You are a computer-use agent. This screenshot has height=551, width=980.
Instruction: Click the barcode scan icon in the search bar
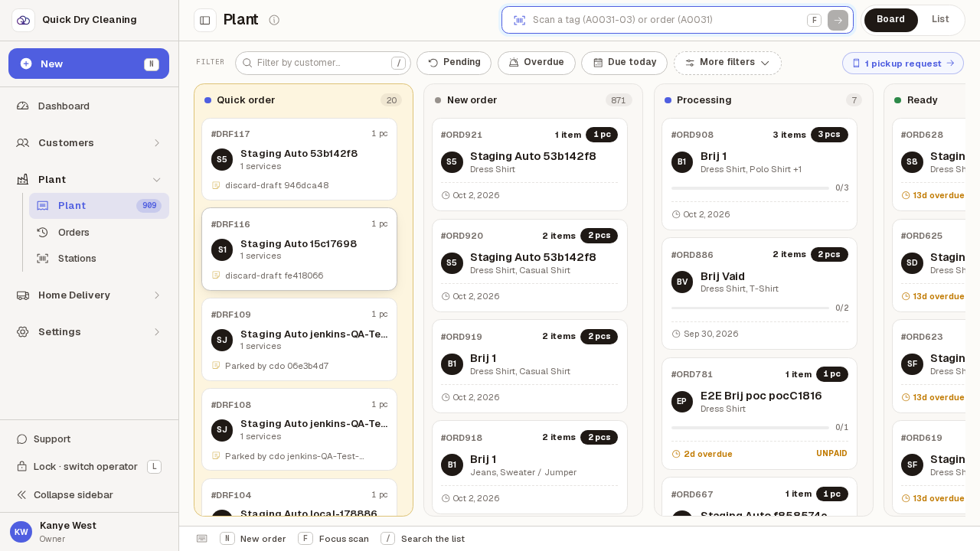click(x=519, y=20)
